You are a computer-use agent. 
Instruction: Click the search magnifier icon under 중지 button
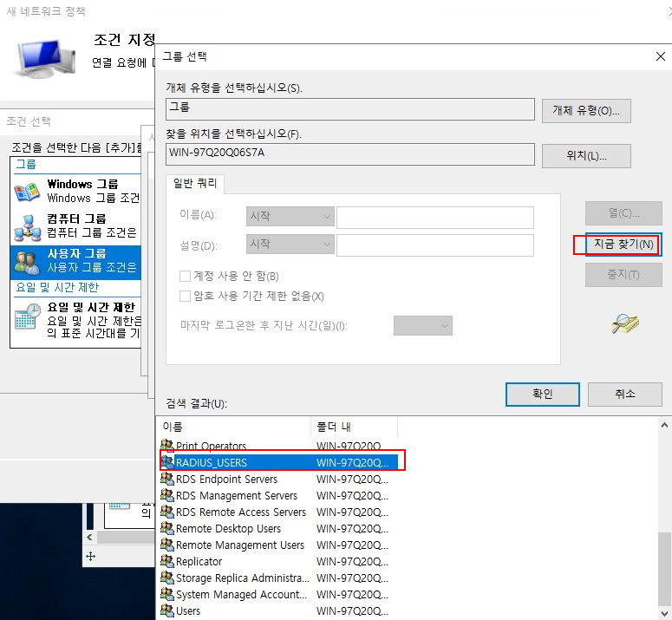[624, 323]
